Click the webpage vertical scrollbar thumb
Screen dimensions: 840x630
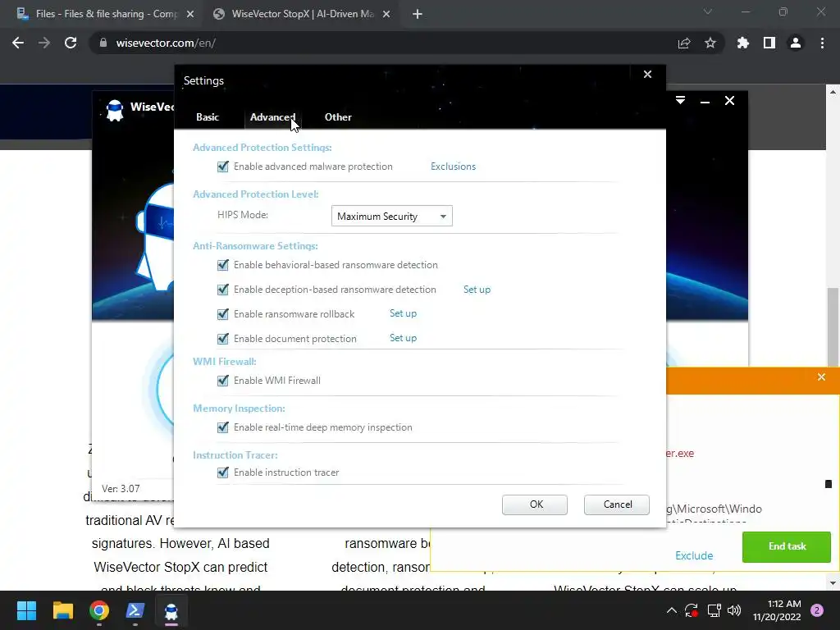pos(833,326)
